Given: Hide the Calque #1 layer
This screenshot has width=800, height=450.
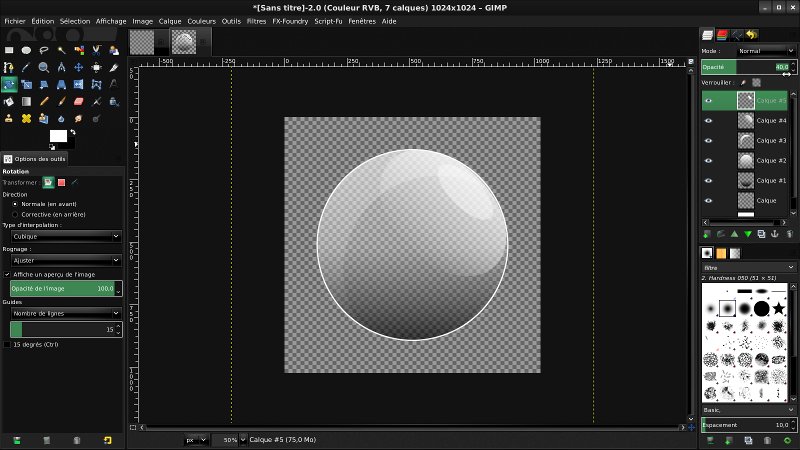Looking at the screenshot, I should point(708,180).
